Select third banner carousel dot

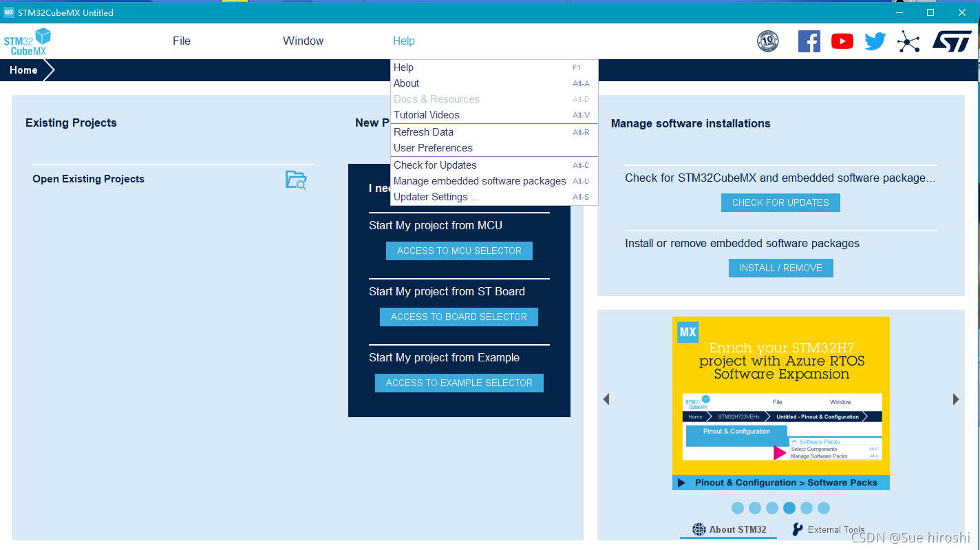coord(772,508)
